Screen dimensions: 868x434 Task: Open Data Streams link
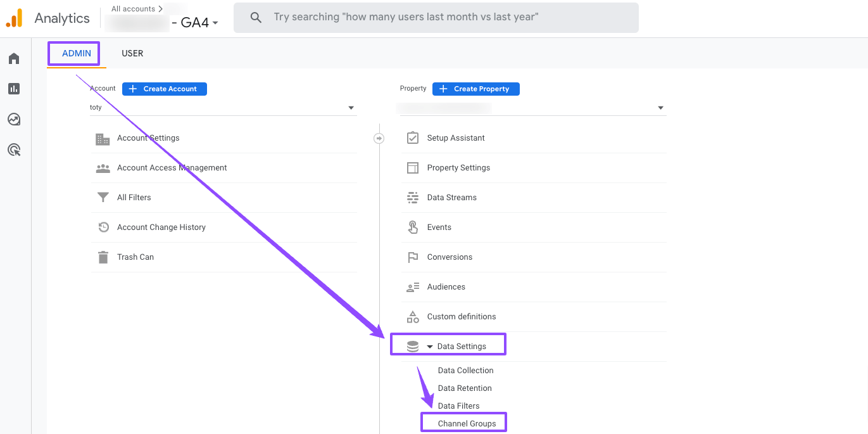[452, 198]
